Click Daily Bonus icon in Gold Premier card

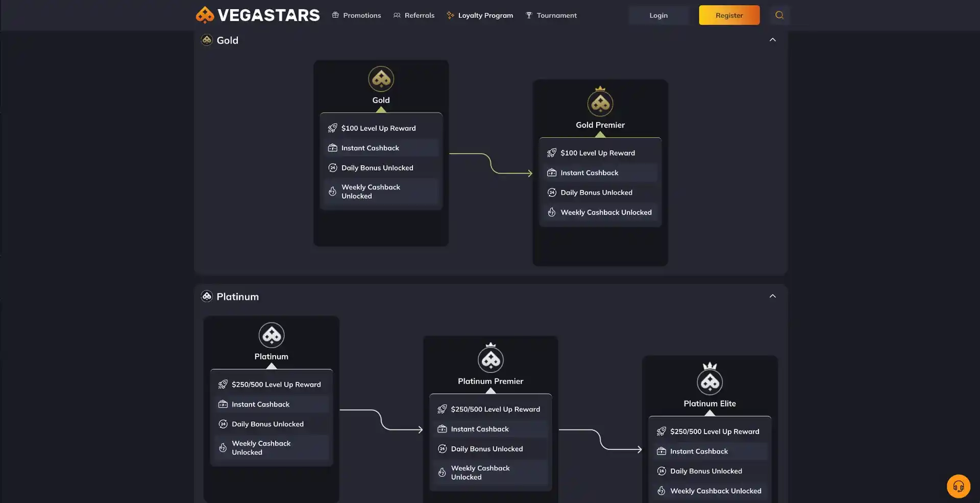[552, 193]
